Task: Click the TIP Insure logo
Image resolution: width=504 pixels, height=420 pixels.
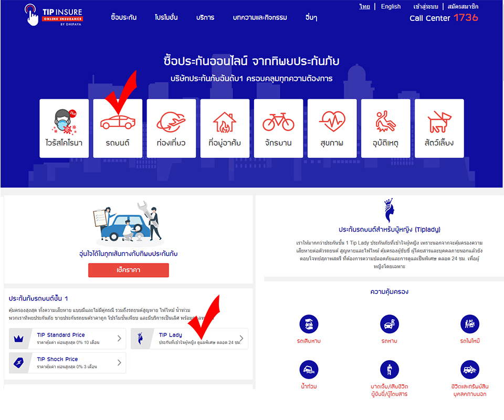Action: [x=54, y=15]
